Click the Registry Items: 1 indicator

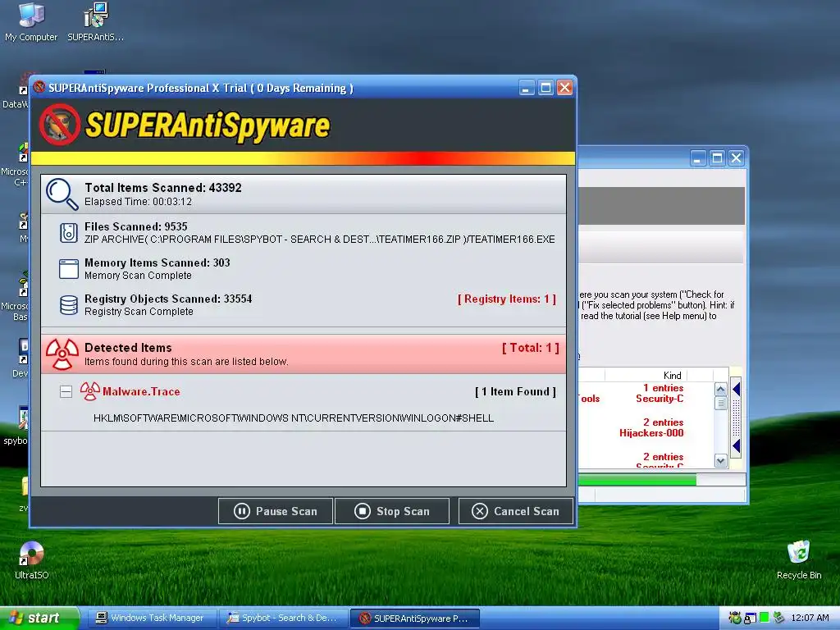coord(507,299)
